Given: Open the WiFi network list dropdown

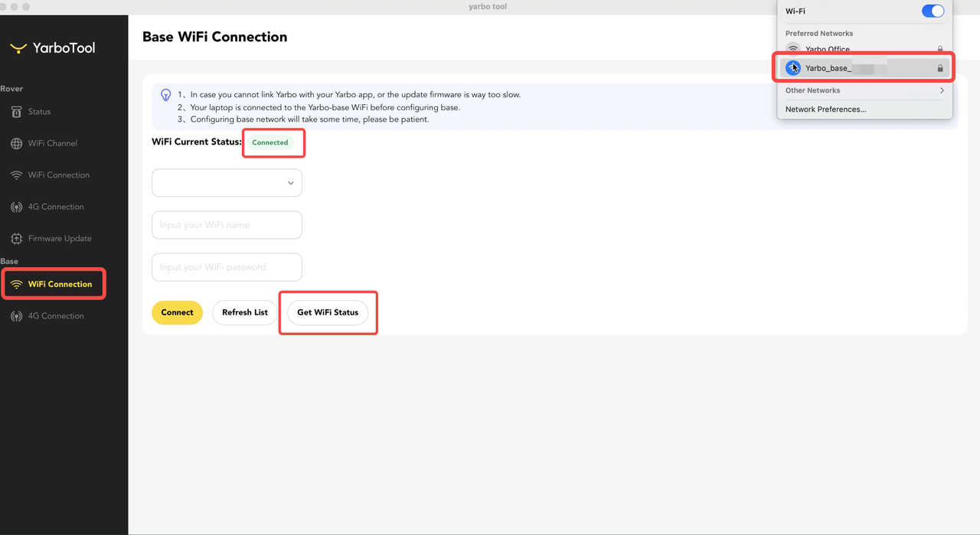Looking at the screenshot, I should click(x=227, y=183).
